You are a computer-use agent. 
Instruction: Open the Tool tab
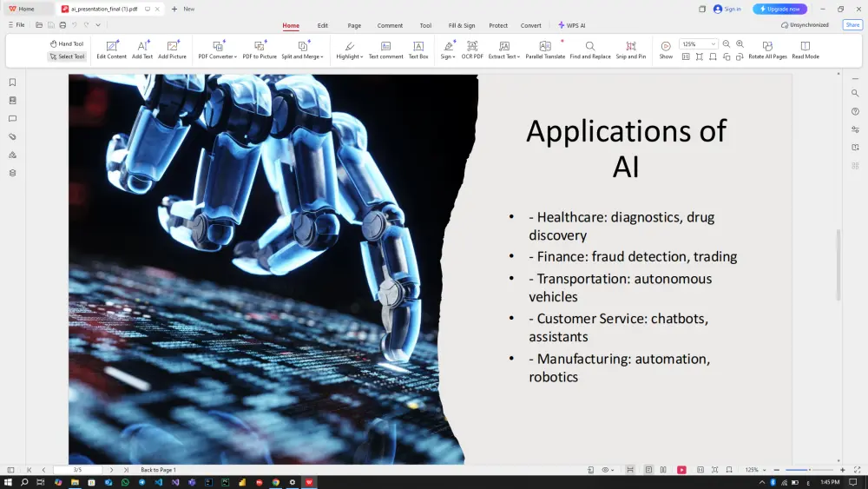click(425, 25)
